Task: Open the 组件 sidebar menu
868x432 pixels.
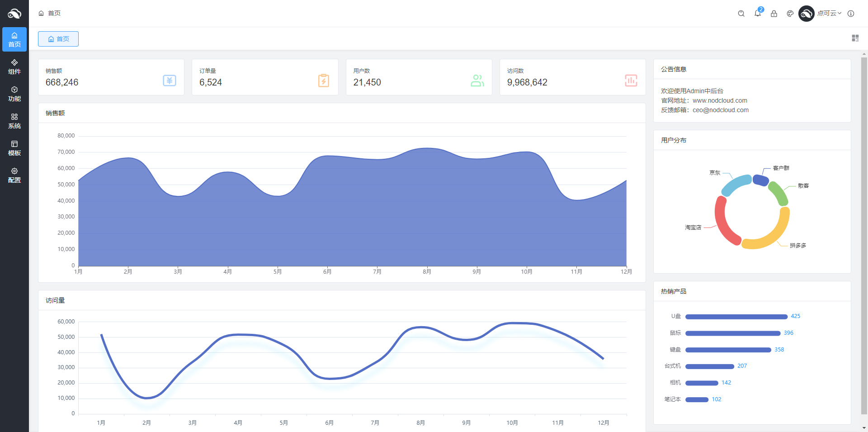Action: [14, 66]
